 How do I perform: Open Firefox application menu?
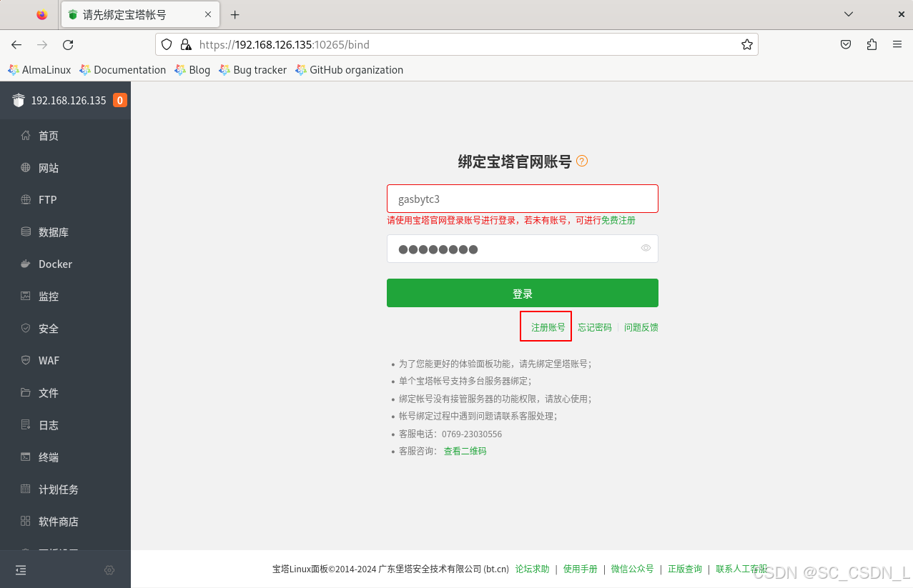(x=897, y=44)
